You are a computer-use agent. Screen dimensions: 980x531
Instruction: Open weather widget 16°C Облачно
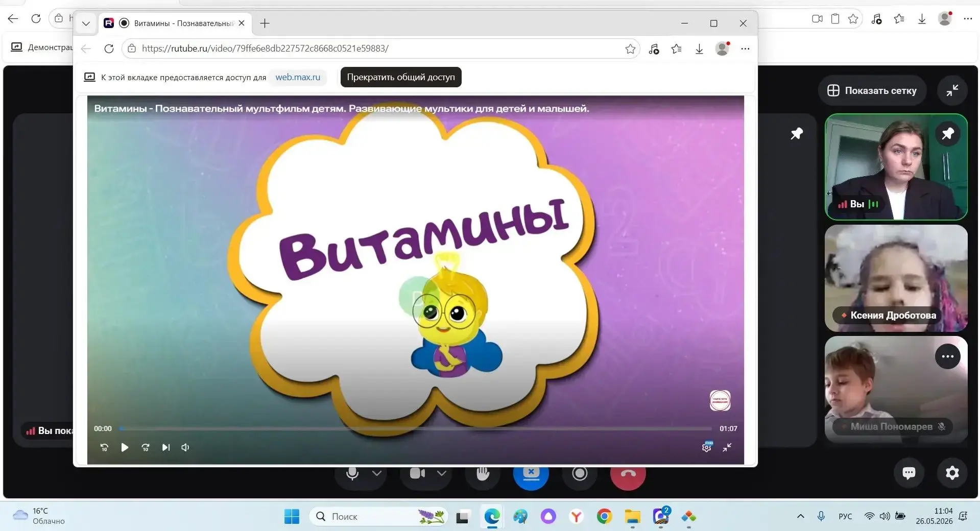click(x=39, y=516)
